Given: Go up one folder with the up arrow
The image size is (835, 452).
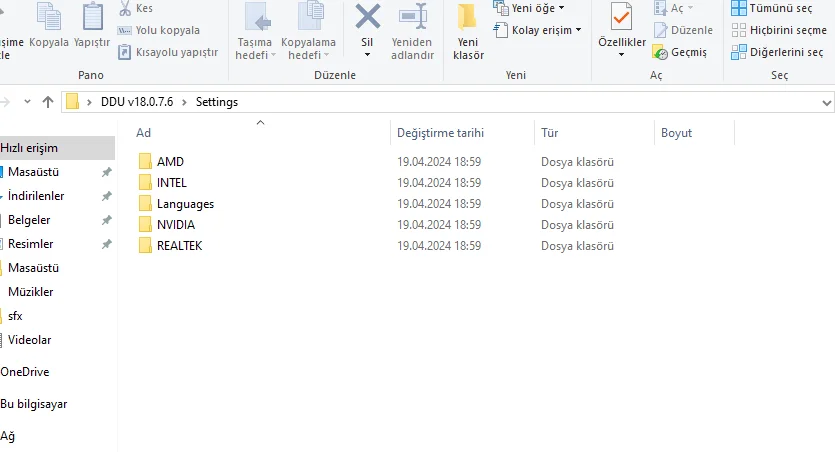Looking at the screenshot, I should 48,102.
